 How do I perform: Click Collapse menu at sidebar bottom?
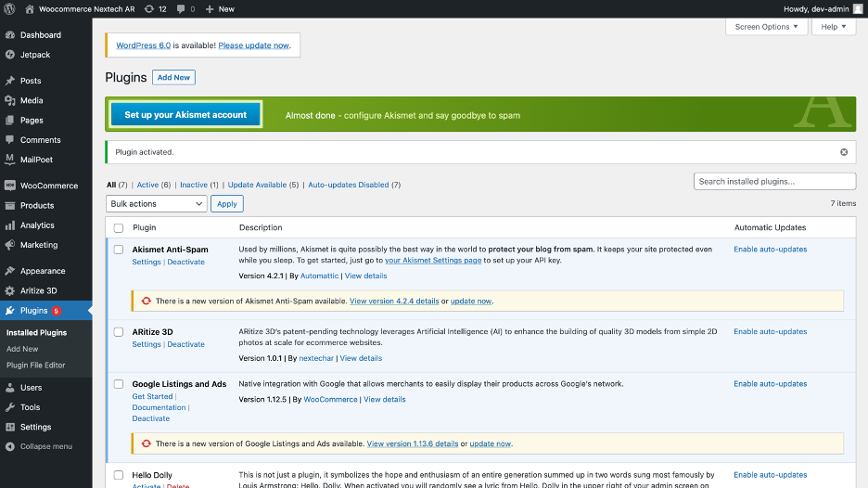[x=46, y=446]
